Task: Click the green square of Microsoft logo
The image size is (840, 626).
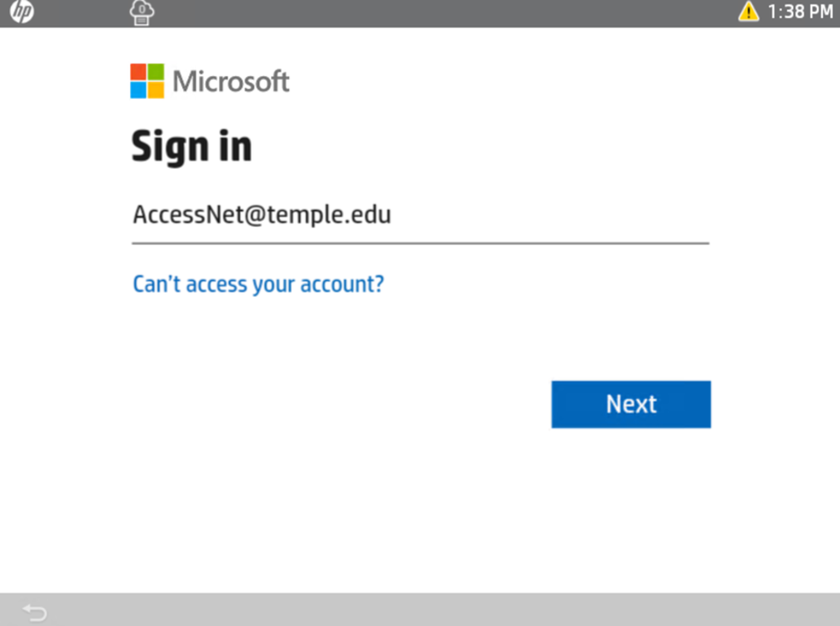Action: (x=156, y=72)
